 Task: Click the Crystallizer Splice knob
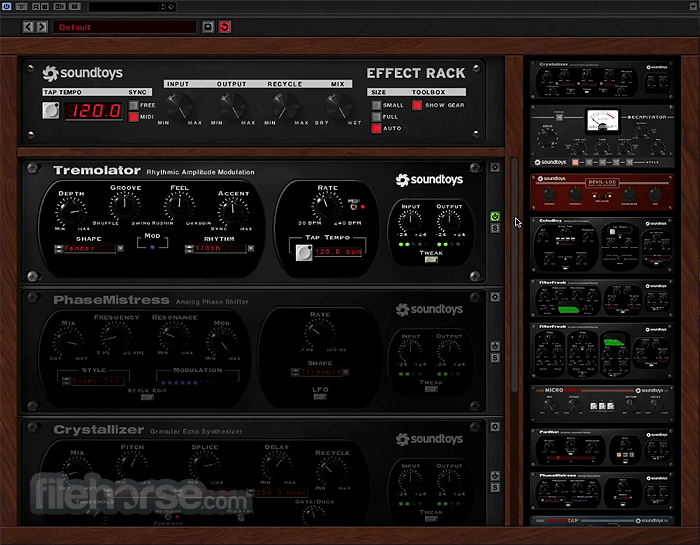(204, 466)
